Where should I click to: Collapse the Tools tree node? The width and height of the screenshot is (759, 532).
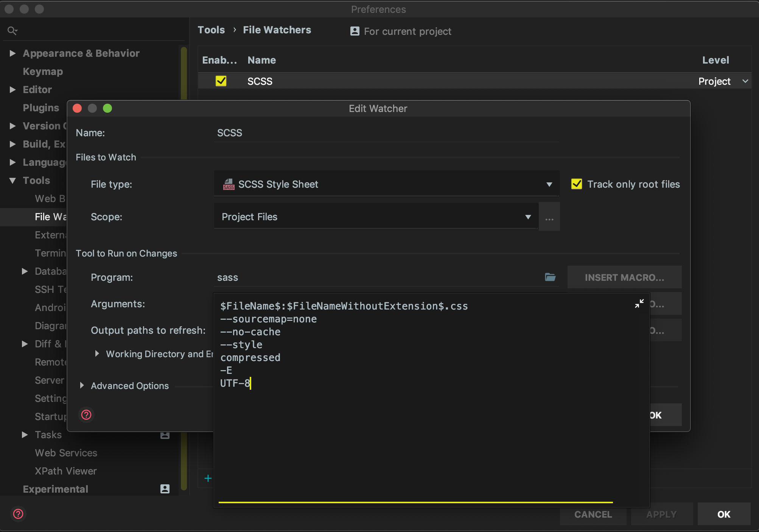(12, 180)
